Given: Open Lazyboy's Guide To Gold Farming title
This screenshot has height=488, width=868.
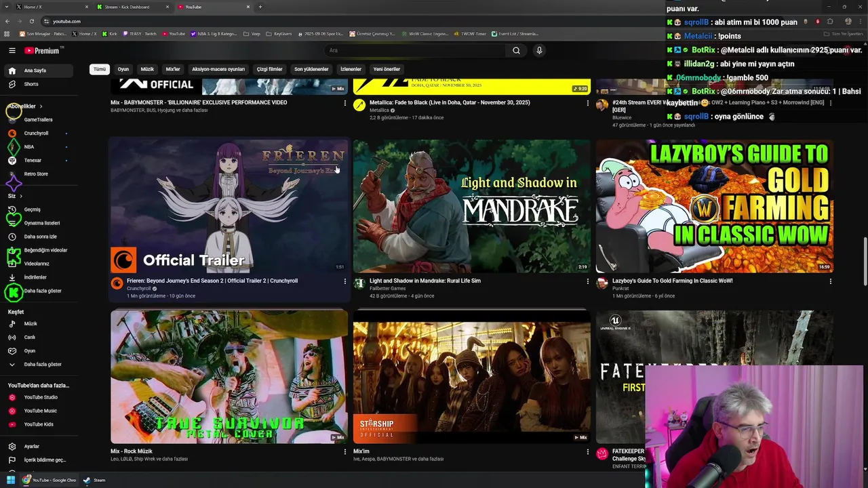Looking at the screenshot, I should coord(672,281).
